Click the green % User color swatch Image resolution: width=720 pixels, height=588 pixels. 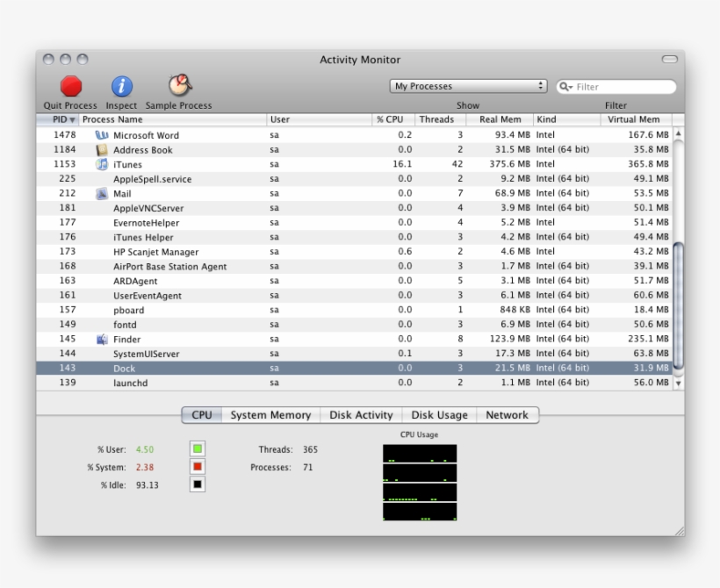pos(195,449)
